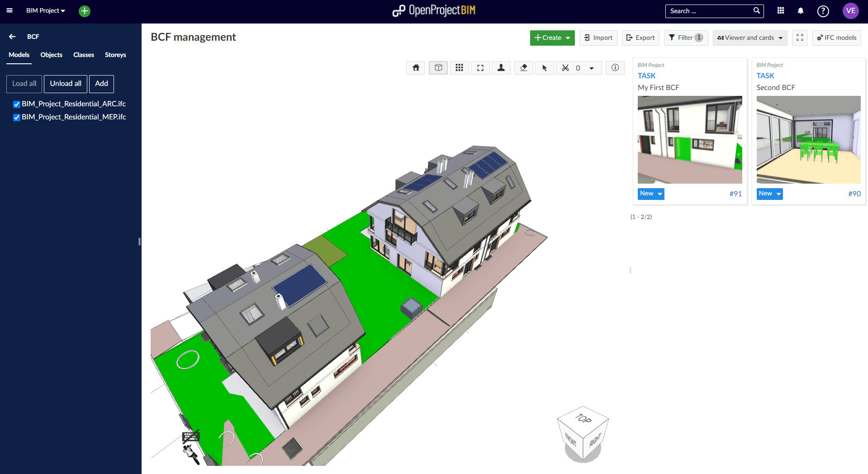The width and height of the screenshot is (868, 474).
Task: Switch to the Storeys tab
Action: click(x=115, y=55)
